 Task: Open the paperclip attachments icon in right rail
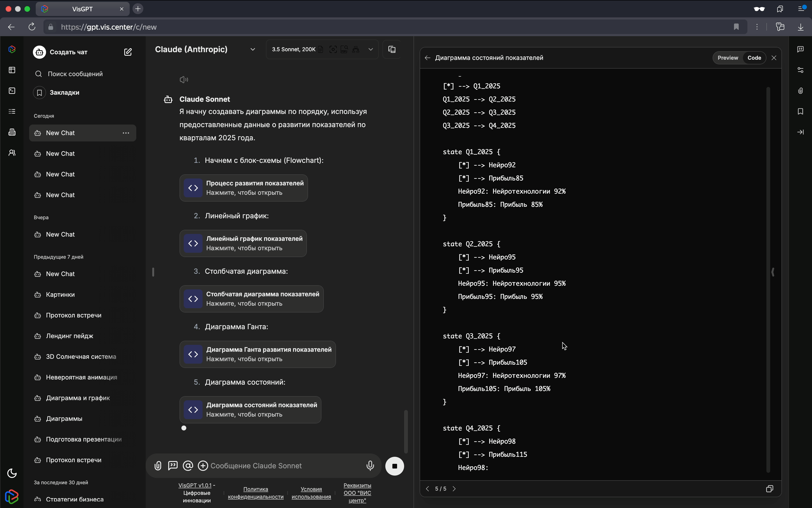coord(800,91)
